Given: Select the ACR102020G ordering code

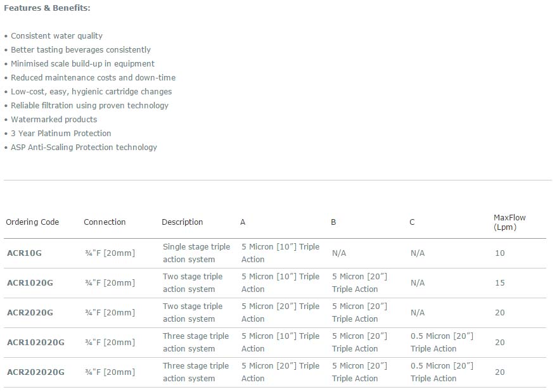Looking at the screenshot, I should click(35, 343).
